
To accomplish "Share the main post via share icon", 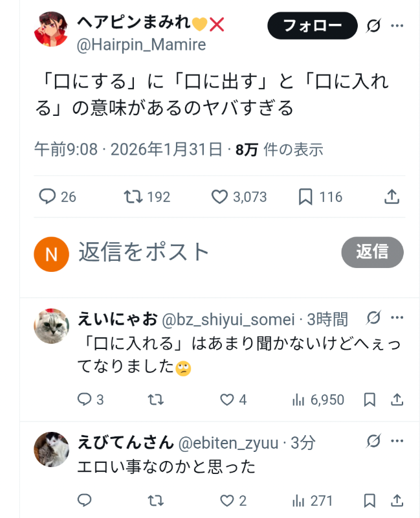I will coord(392,197).
